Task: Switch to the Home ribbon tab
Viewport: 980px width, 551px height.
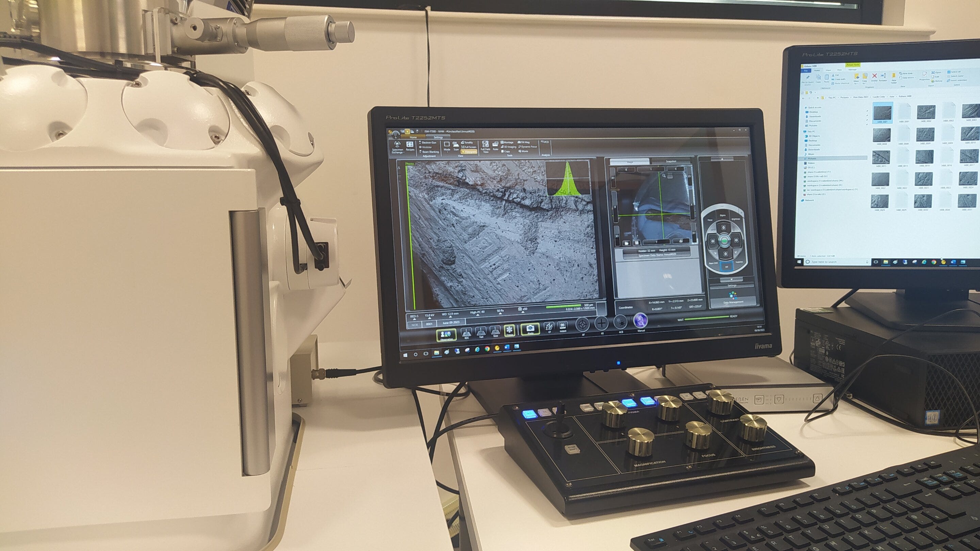Action: click(x=413, y=137)
